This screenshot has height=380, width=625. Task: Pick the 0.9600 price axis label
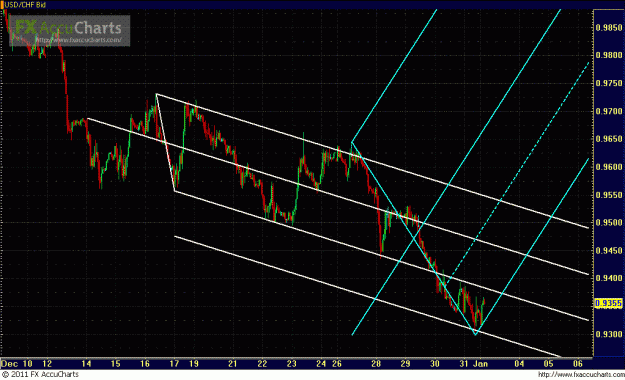tap(609, 167)
